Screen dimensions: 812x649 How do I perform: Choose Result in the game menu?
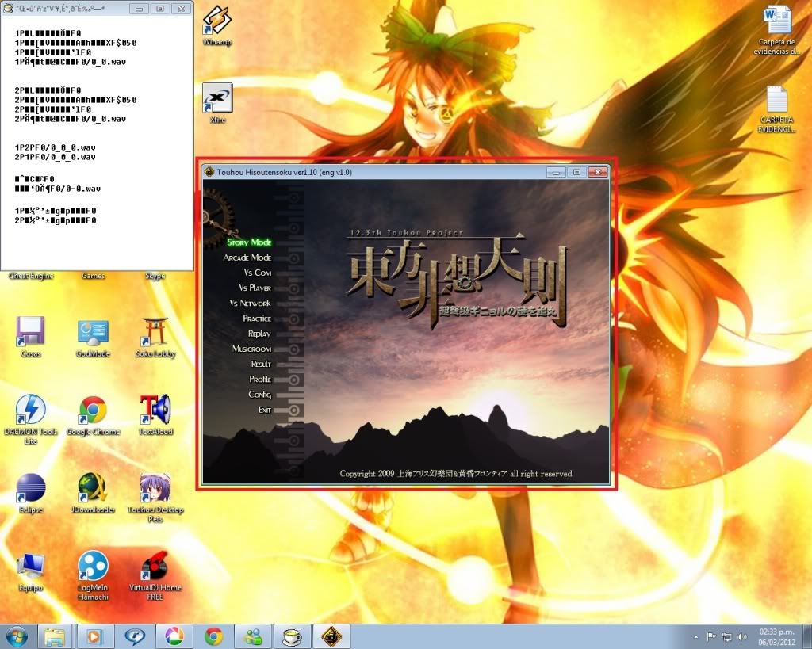(261, 364)
